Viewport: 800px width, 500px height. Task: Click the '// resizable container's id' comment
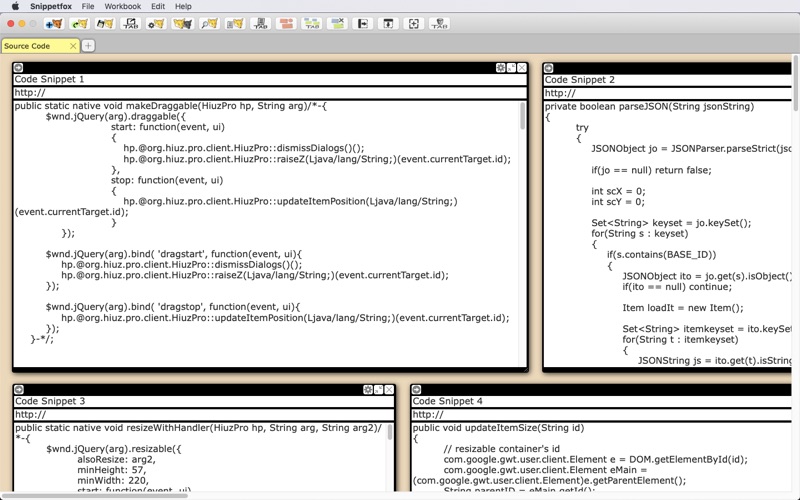(x=502, y=448)
